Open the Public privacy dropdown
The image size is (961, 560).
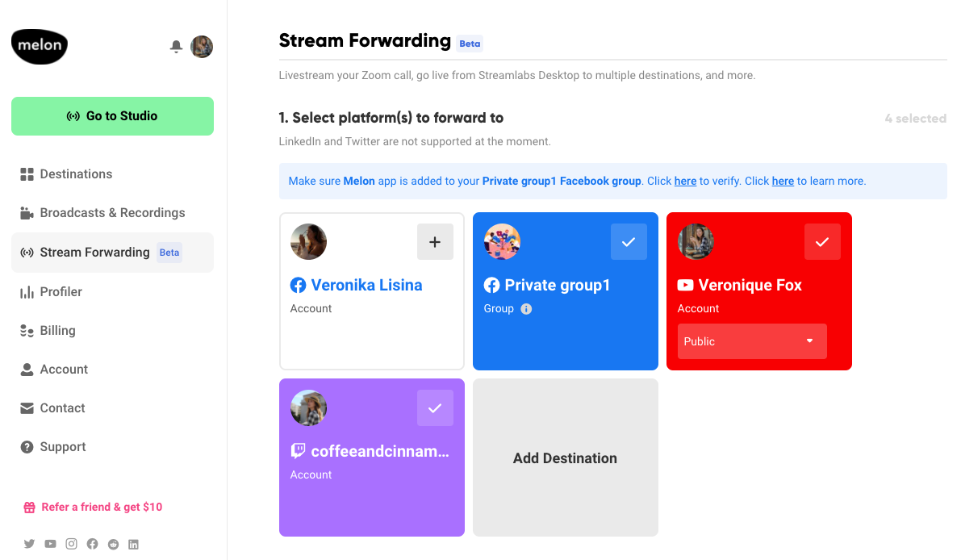[752, 341]
